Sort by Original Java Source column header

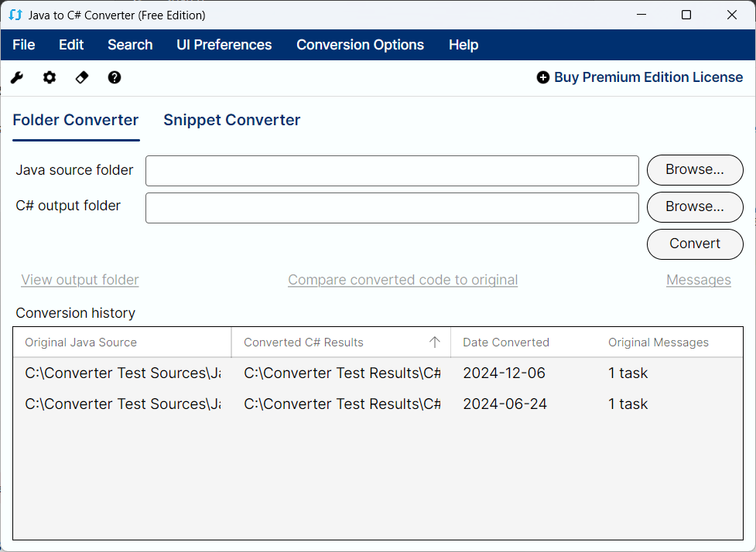tap(81, 342)
